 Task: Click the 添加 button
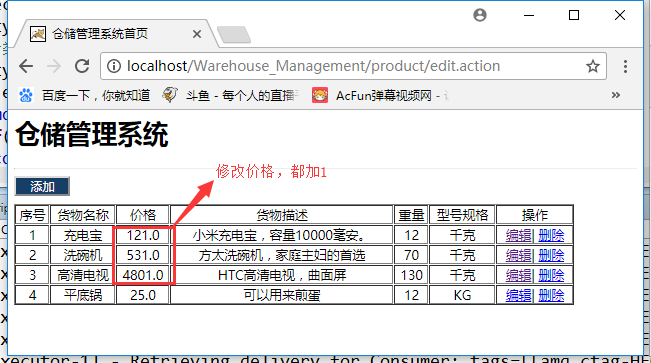42,186
